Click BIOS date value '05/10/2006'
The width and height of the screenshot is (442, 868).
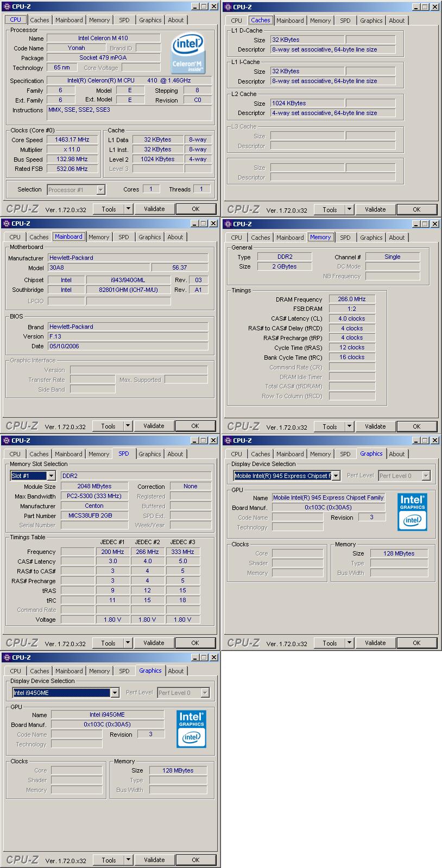(128, 346)
